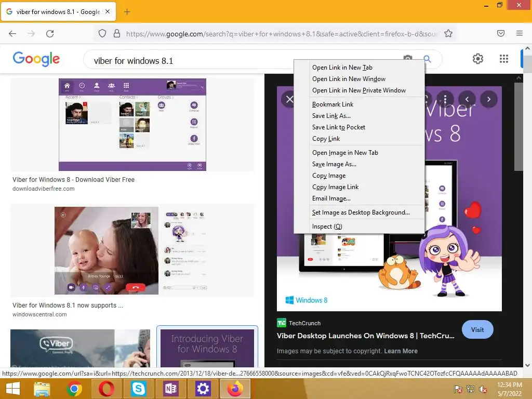Choose Set Image as Desktop Background...
The image size is (532, 399).
coord(359,212)
